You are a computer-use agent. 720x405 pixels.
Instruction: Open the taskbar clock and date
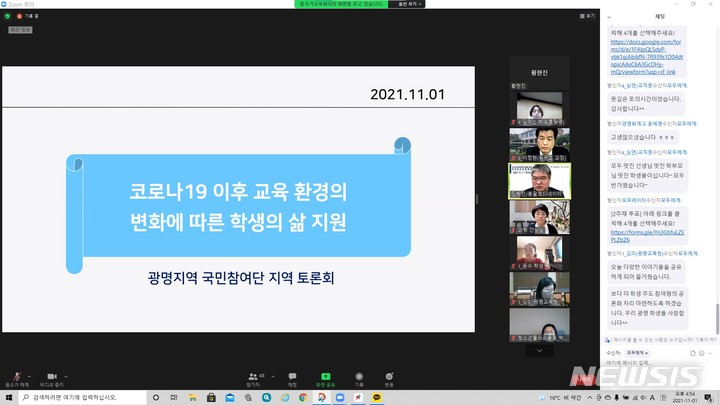click(685, 398)
